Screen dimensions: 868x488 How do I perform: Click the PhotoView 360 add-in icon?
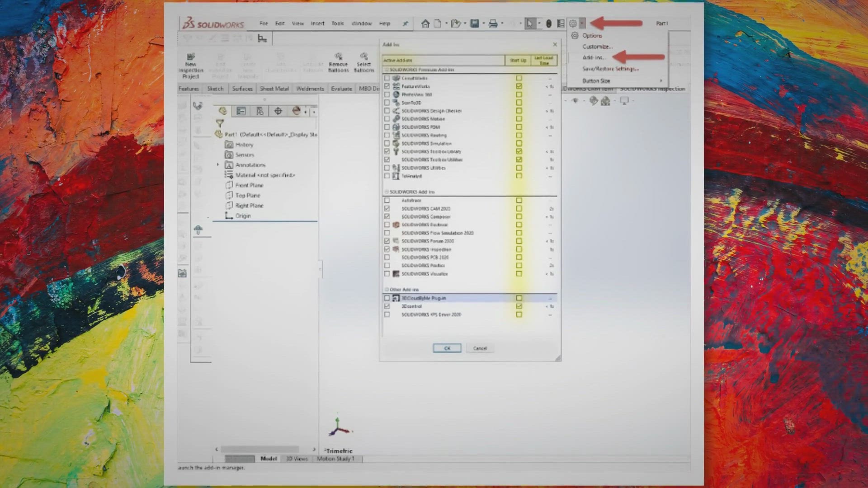(x=396, y=94)
